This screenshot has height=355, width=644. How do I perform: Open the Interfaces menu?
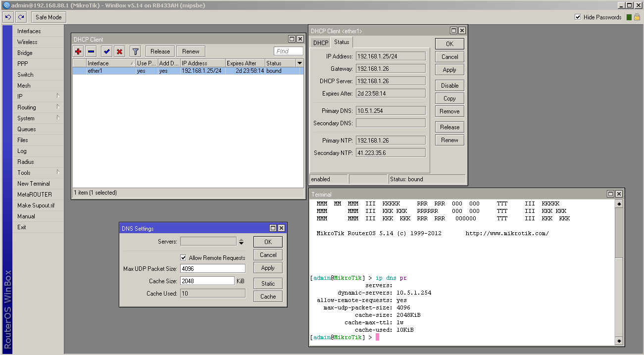click(38, 31)
